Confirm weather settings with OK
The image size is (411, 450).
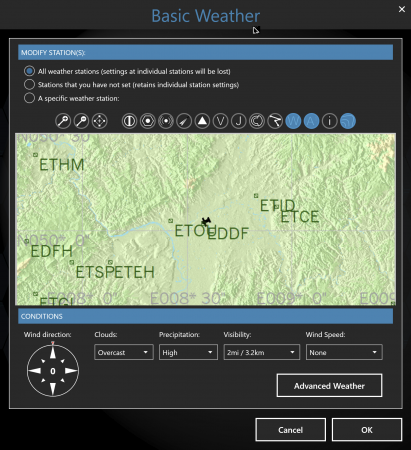pos(367,430)
